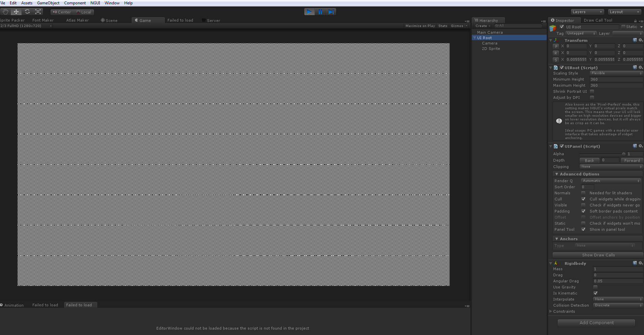This screenshot has width=644, height=335.
Task: Open the Transform component gear menu
Action: (x=640, y=40)
